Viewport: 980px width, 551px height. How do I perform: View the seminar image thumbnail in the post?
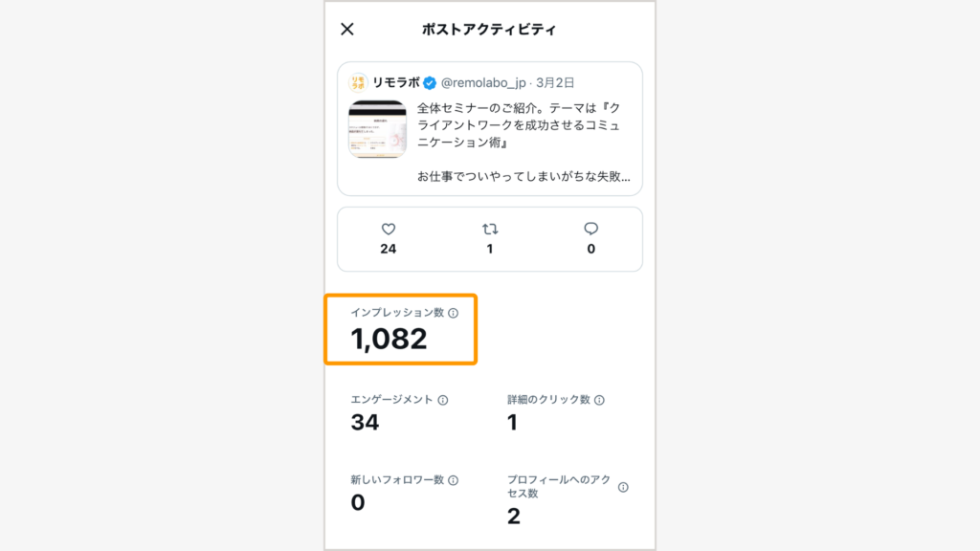click(x=377, y=127)
